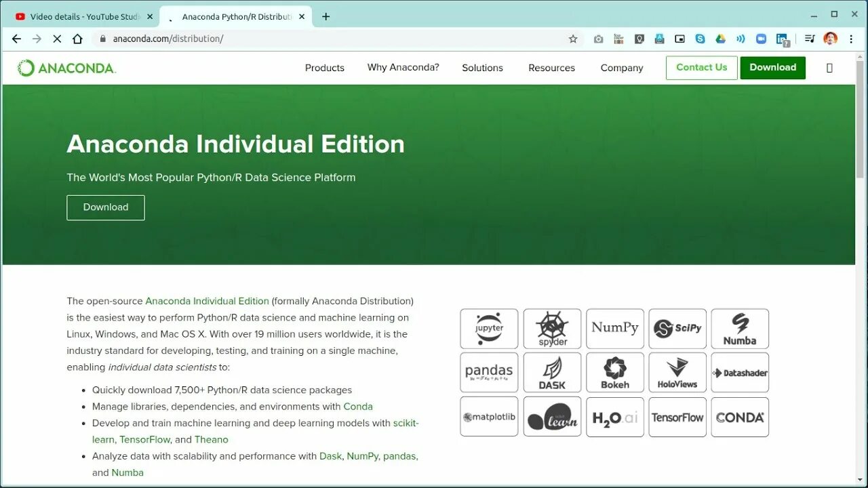Bookmark this page with the star icon
868x488 pixels.
(x=573, y=39)
